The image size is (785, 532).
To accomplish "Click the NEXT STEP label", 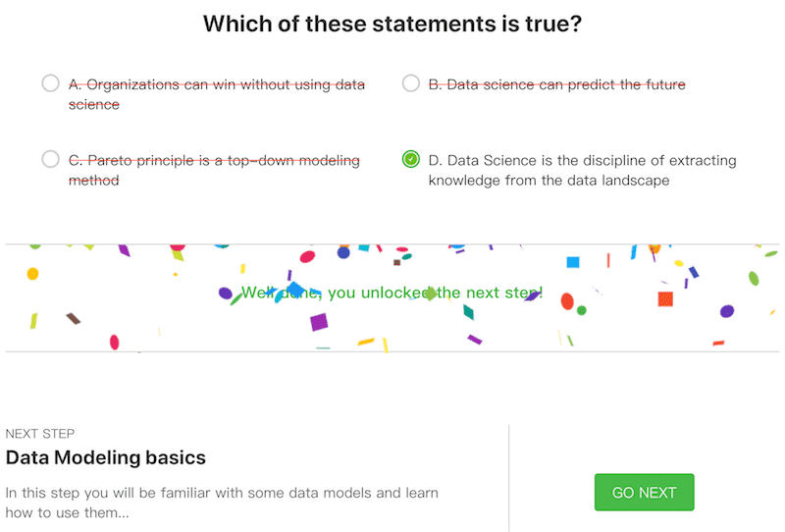I will 40,433.
